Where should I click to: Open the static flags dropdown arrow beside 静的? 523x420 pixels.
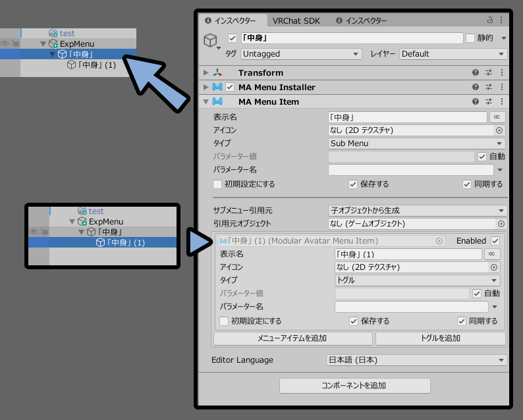click(504, 38)
